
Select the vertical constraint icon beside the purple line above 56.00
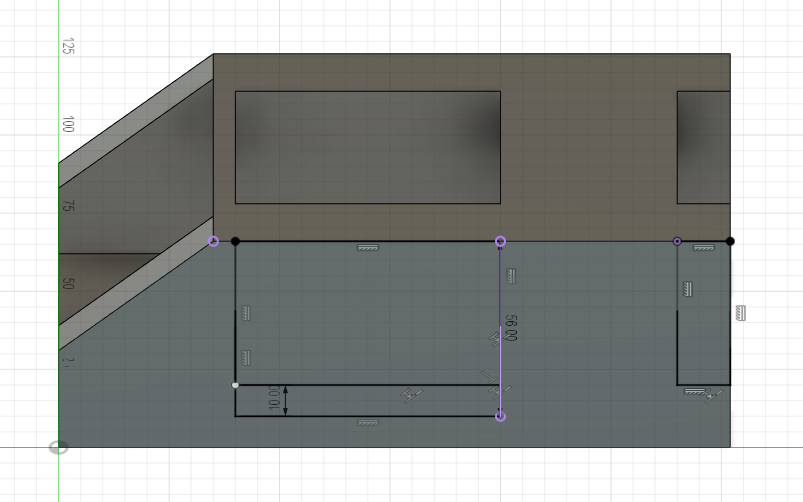[x=511, y=276]
